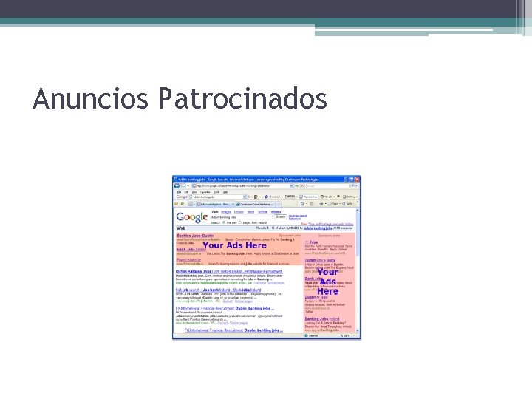Click the browser back arrow button
Image resolution: width=532 pixels, height=399 pixels.
click(x=177, y=186)
